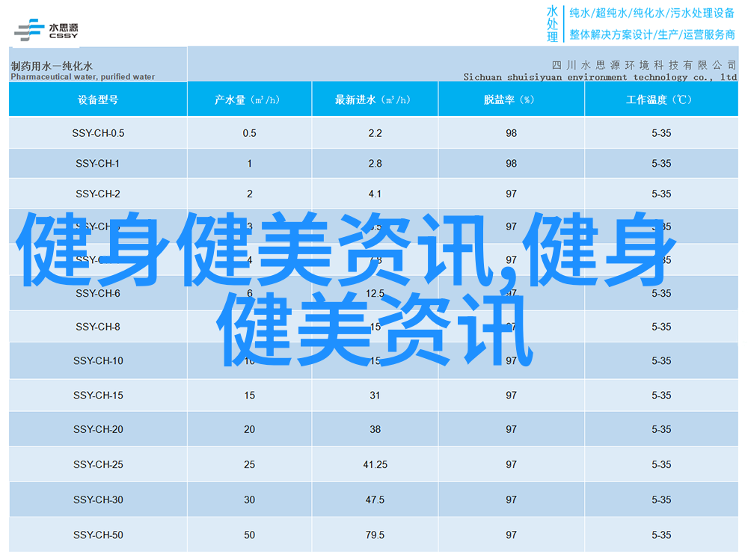
Task: Select the 产水量 column header
Action: tap(249, 99)
